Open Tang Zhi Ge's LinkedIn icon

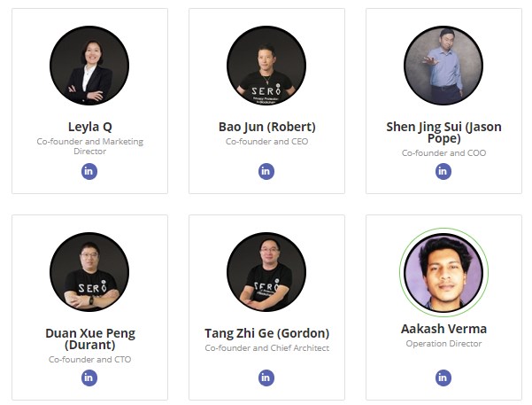(x=266, y=378)
